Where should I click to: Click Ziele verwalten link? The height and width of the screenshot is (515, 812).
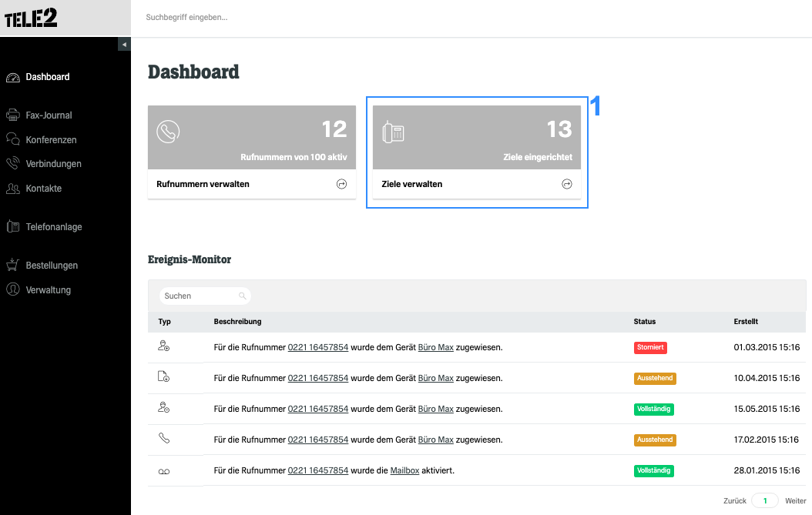412,184
